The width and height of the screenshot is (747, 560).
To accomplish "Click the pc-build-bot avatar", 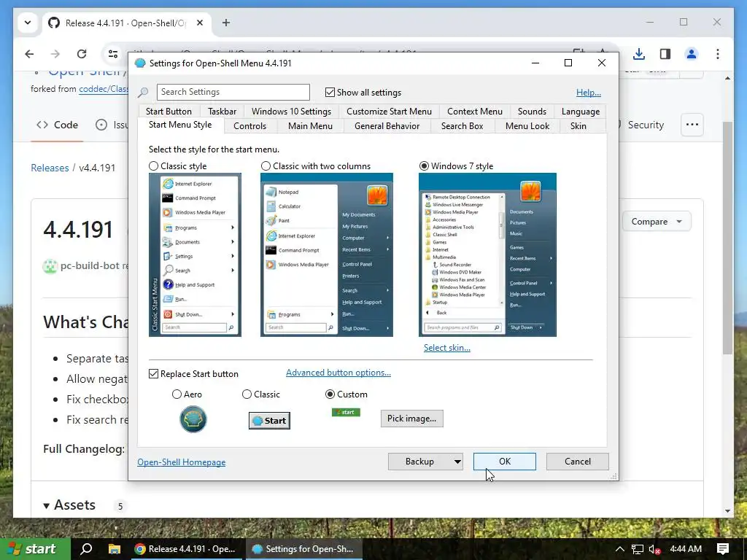I will tap(50, 266).
